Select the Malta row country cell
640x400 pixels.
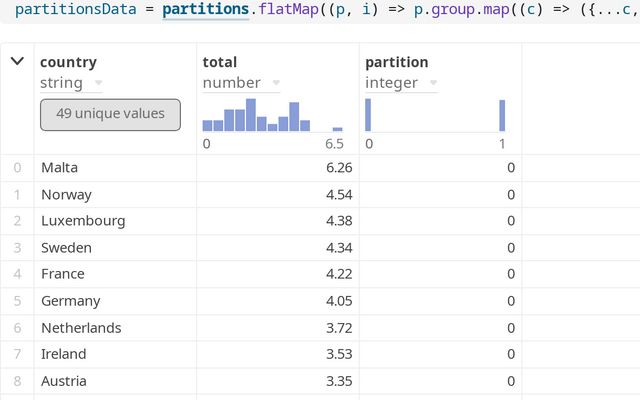click(x=60, y=168)
